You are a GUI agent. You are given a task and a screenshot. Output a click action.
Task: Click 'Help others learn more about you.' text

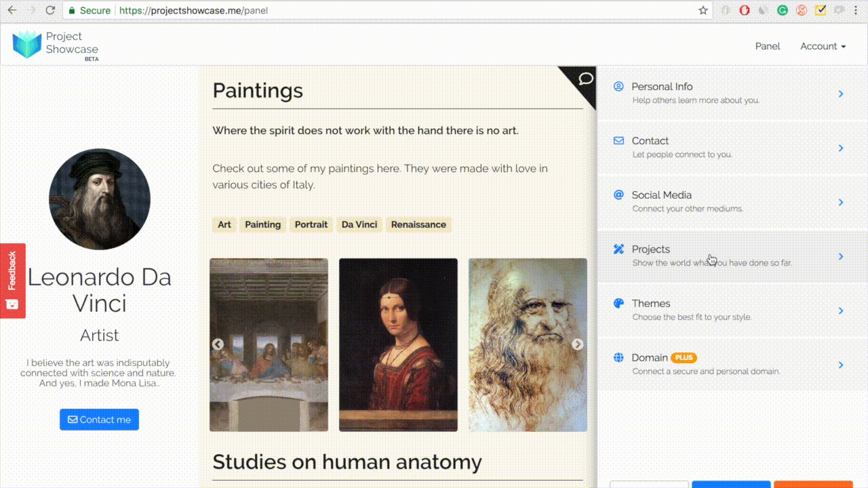coord(696,100)
